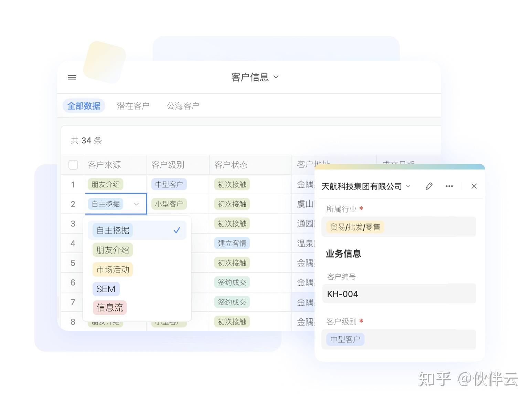Select row number 4
This screenshot has width=532, height=401.
(73, 244)
